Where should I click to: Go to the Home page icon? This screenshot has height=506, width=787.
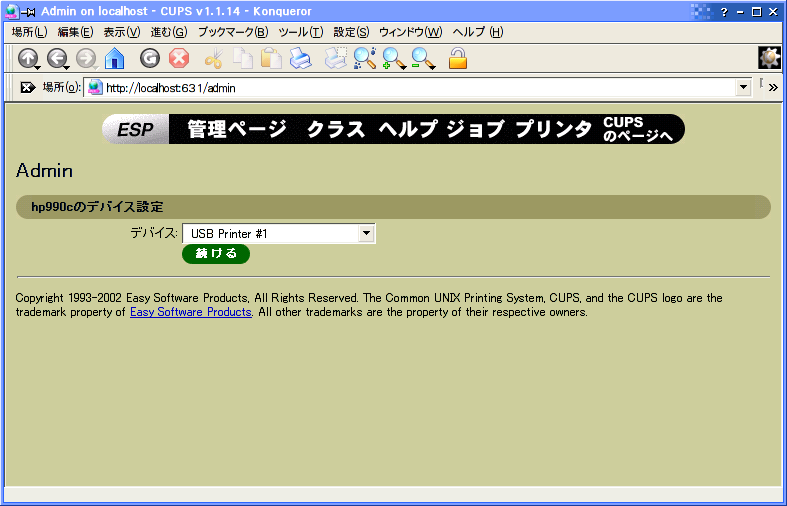[x=115, y=59]
